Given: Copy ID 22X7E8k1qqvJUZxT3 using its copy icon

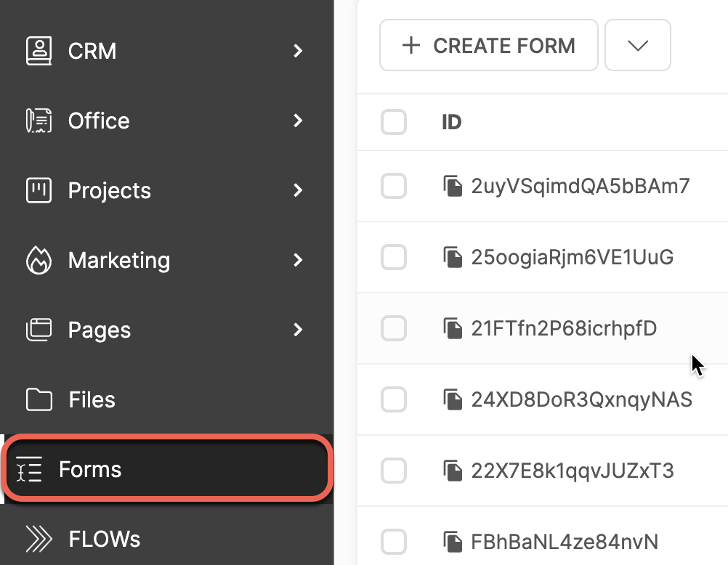Looking at the screenshot, I should point(452,471).
